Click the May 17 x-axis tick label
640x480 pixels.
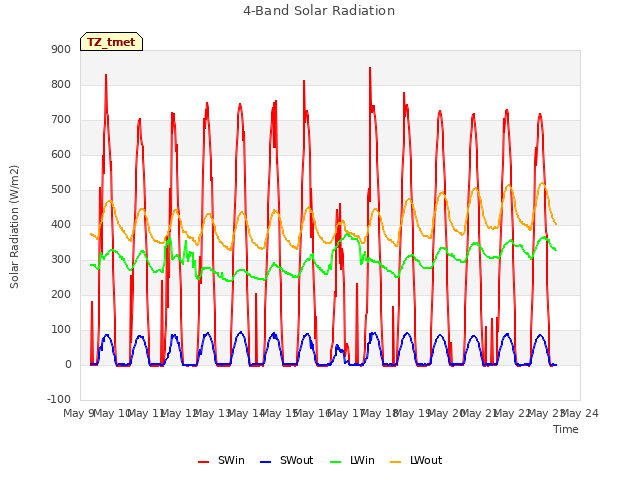[347, 413]
